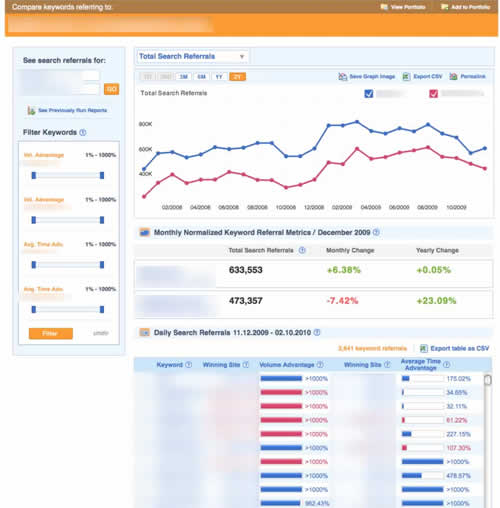Click the +0.05% yearly change
500x508 pixels.
(x=434, y=270)
